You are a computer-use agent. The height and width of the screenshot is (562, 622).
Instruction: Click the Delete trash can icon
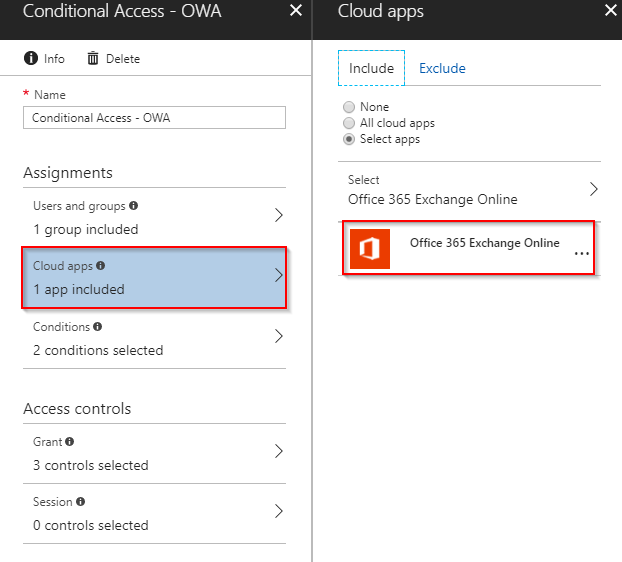point(93,58)
